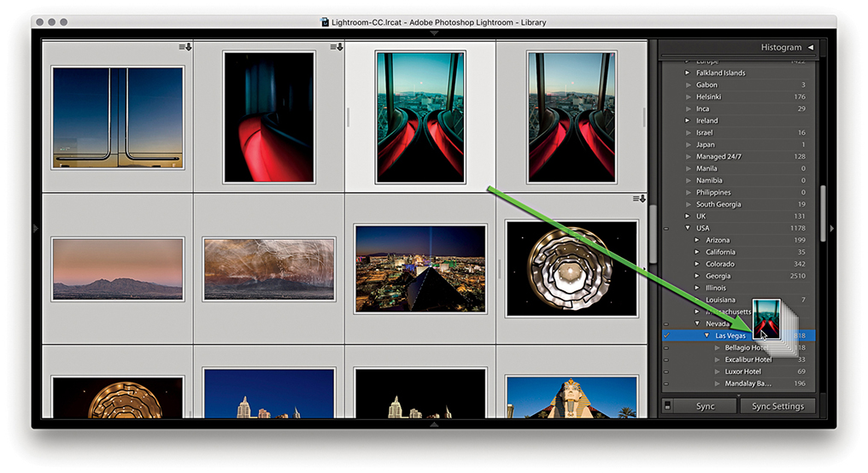868x473 pixels.
Task: Select the Israel keyword row
Action: [738, 133]
